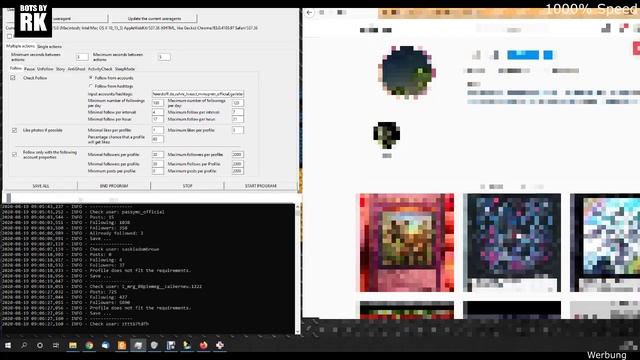This screenshot has width=640, height=360.
Task: Click the START PROGRAM button
Action: [x=260, y=186]
